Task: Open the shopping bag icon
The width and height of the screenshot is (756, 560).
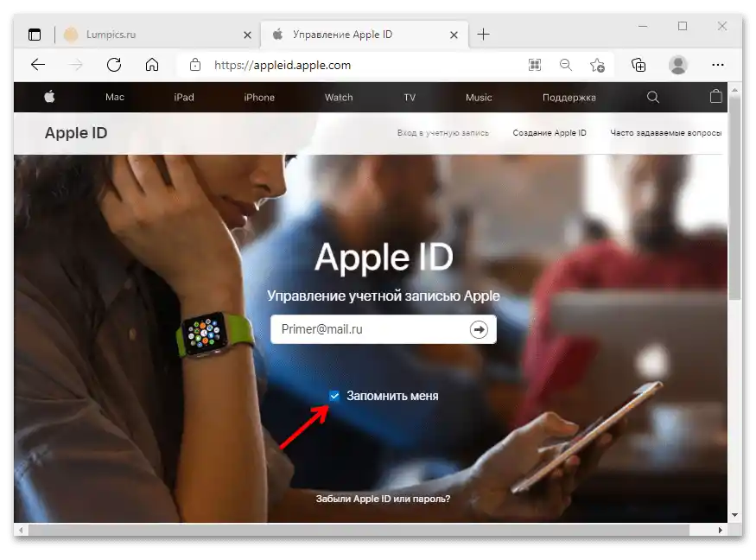Action: pos(715,96)
